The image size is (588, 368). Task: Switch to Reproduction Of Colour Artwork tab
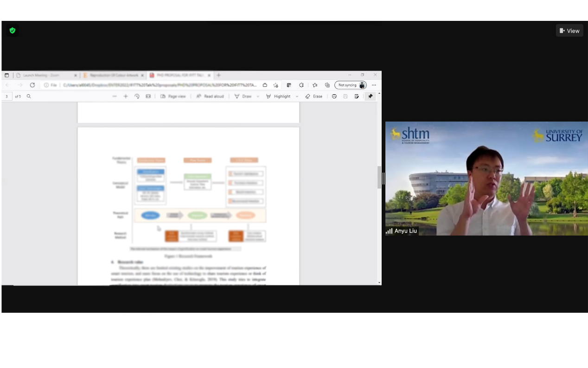[x=111, y=75]
